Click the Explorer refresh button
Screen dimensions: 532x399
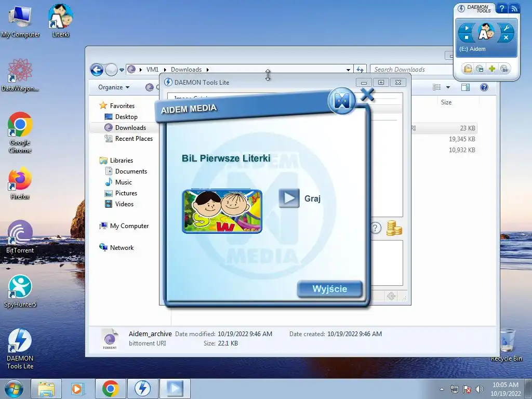click(360, 70)
